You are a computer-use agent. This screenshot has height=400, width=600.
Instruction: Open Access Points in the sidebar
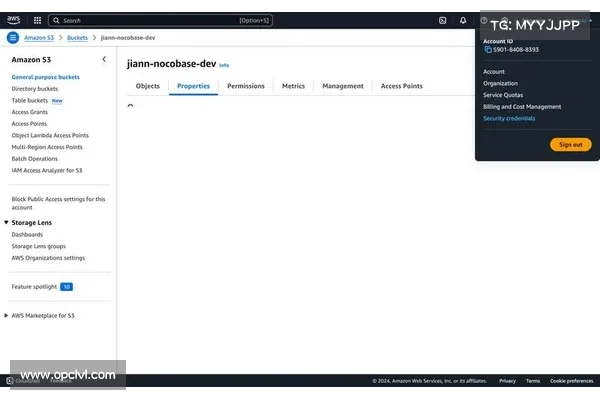coord(29,124)
